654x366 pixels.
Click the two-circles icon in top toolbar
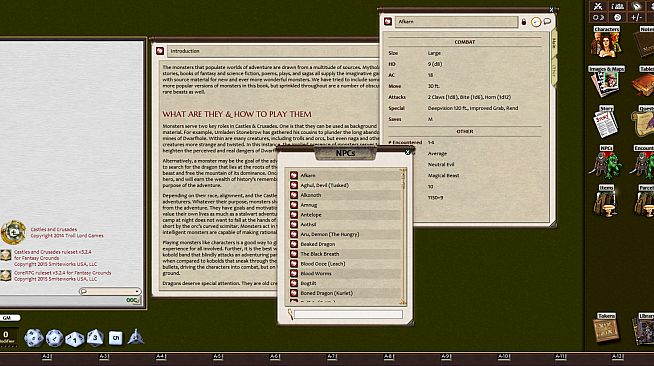(x=599, y=17)
